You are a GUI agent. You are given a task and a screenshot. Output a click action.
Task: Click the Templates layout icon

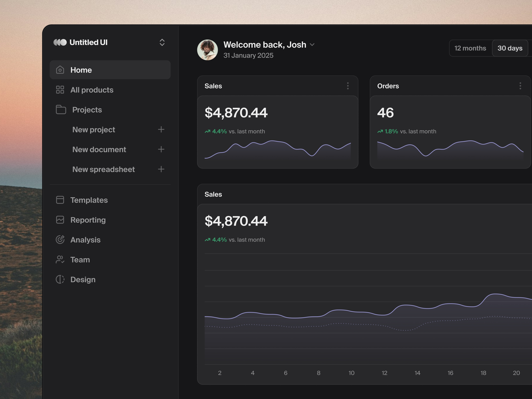pyautogui.click(x=60, y=200)
